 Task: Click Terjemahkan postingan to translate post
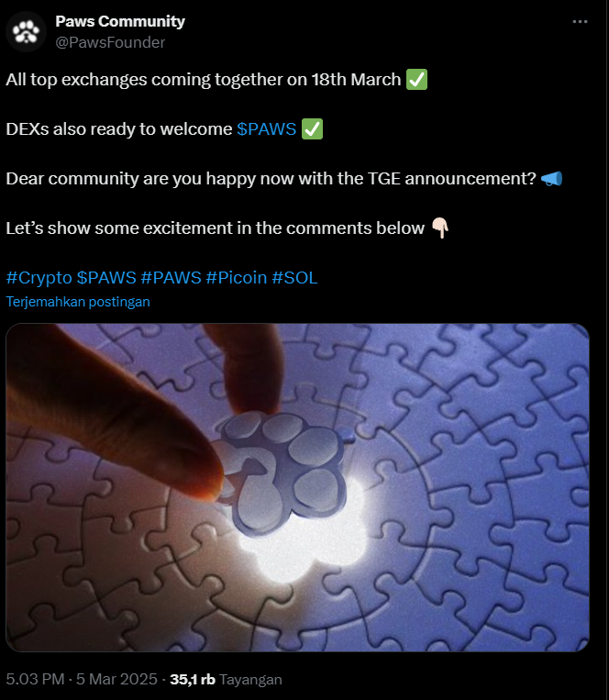(x=78, y=302)
